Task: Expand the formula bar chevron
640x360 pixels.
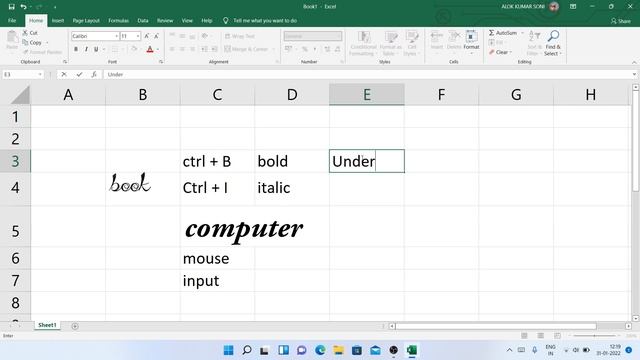Action: point(634,74)
